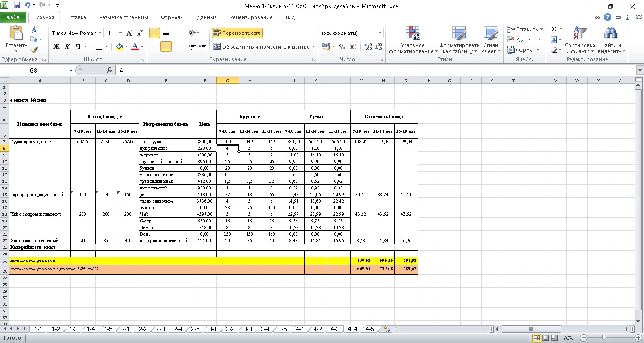Image resolution: width=644 pixels, height=343 pixels.
Task: Click the Файл button
Action: tap(13, 17)
